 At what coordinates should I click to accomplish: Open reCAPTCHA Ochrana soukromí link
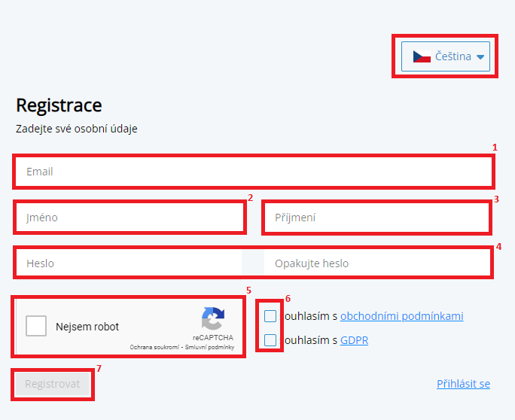[155, 347]
